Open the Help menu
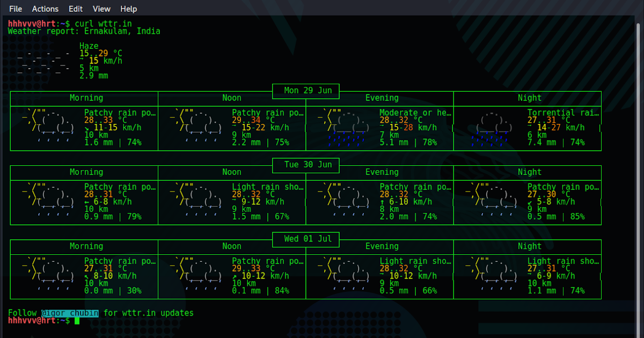The height and width of the screenshot is (338, 644). [129, 9]
